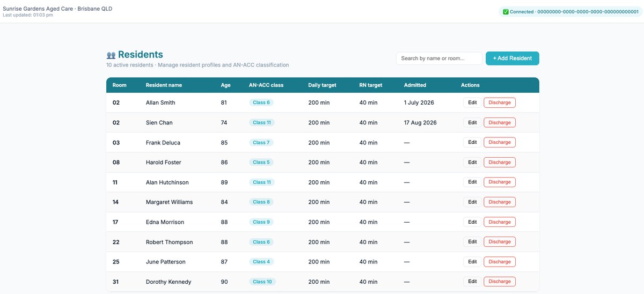Click the residents people icon beside heading

(111, 55)
